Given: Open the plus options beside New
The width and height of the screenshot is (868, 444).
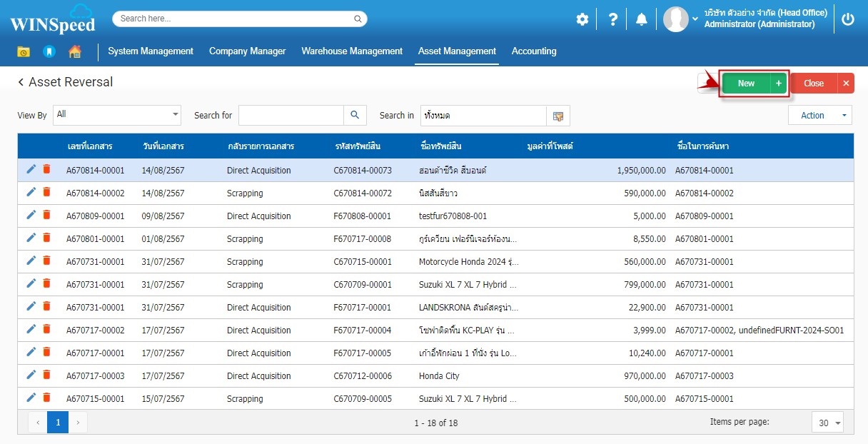Looking at the screenshot, I should (x=779, y=84).
